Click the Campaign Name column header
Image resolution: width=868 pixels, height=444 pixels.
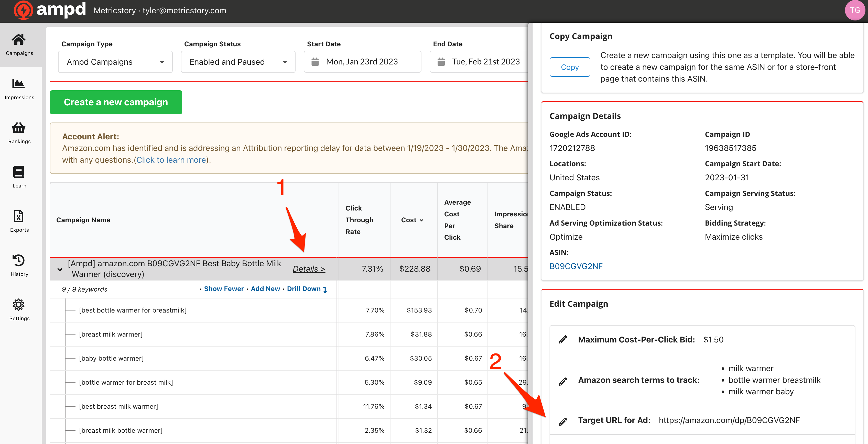[83, 220]
